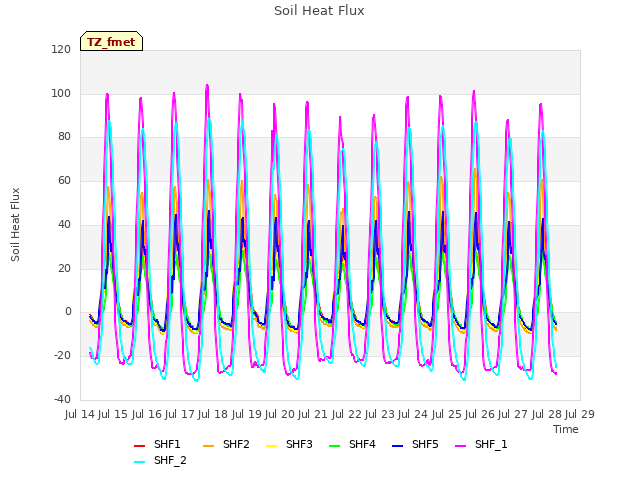This screenshot has height=480, width=640.
Task: Toggle the SHF2 legend entry
Action: 226,444
